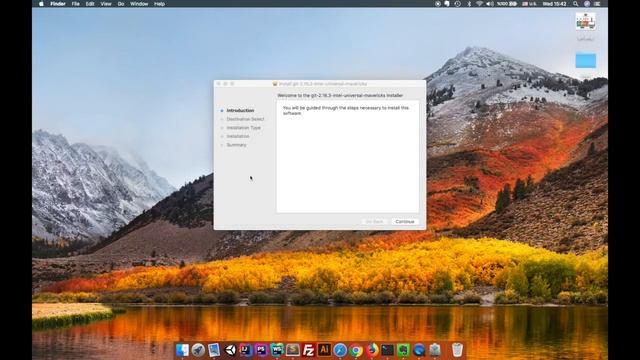Select the Introduction step in installer sidebar
640x360 pixels.
[240, 111]
